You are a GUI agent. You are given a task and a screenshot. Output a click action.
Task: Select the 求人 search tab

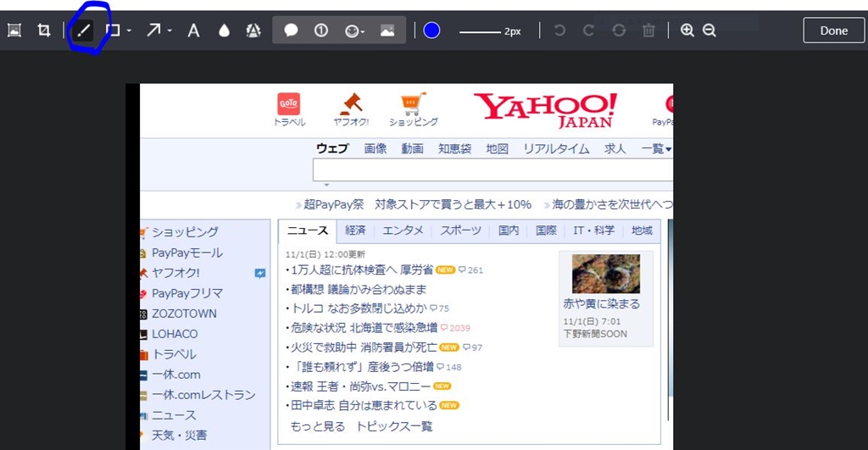[x=615, y=148]
